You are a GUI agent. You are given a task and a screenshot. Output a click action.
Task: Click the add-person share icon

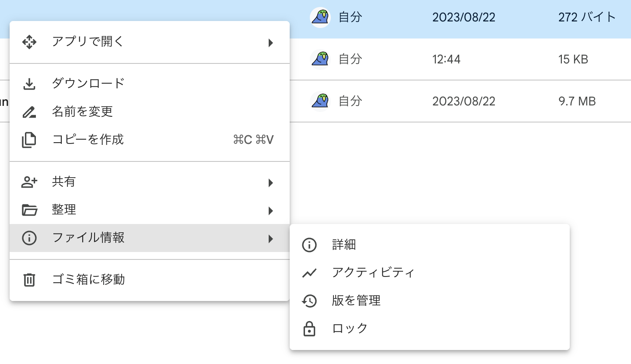[29, 182]
